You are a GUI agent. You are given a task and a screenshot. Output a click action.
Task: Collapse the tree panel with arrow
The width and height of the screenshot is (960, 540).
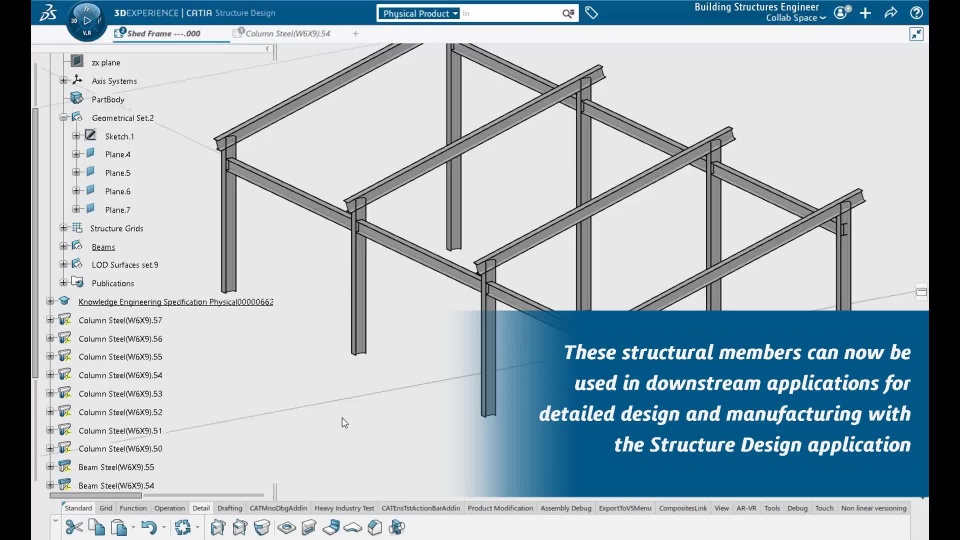[x=267, y=48]
